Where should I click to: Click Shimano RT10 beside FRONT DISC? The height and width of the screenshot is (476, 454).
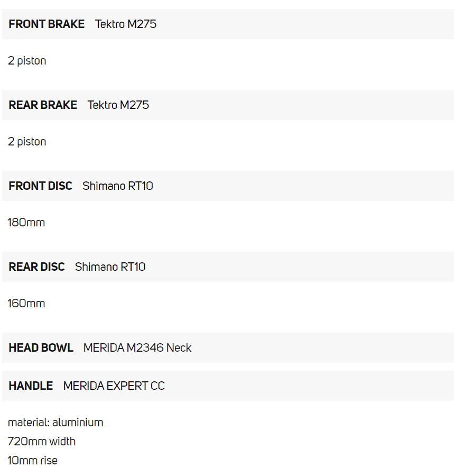coord(118,186)
